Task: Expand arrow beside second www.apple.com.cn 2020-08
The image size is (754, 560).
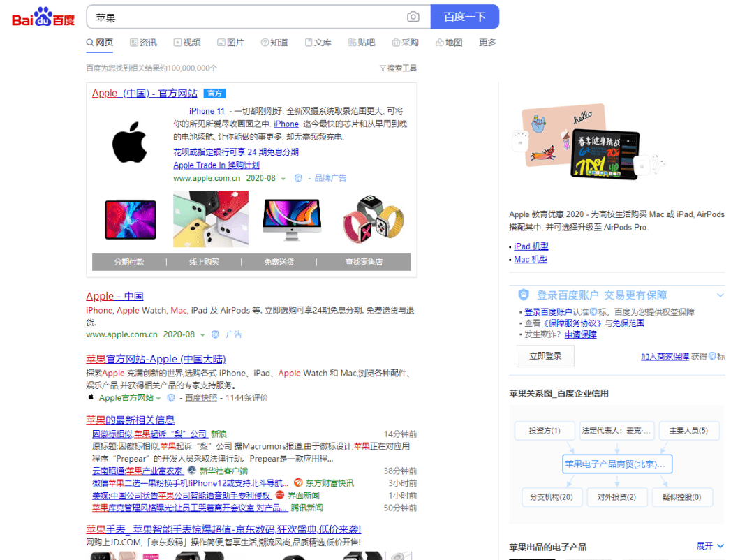Action: tap(202, 335)
